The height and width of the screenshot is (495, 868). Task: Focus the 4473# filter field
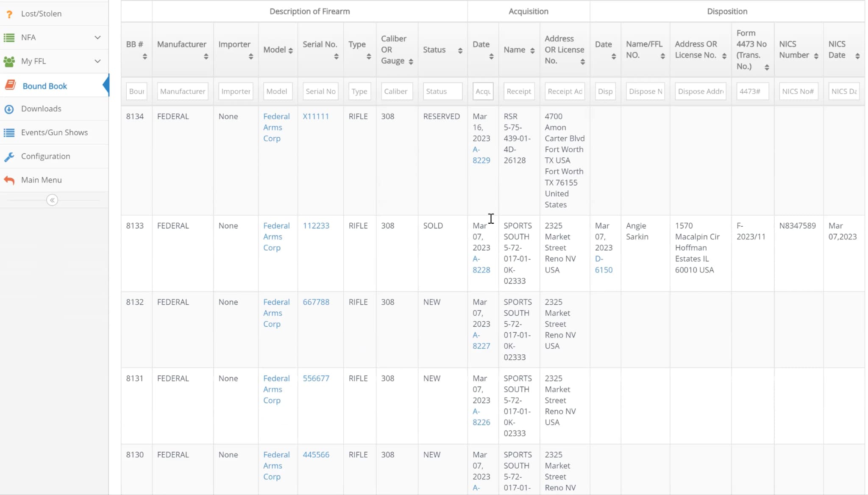coord(752,92)
